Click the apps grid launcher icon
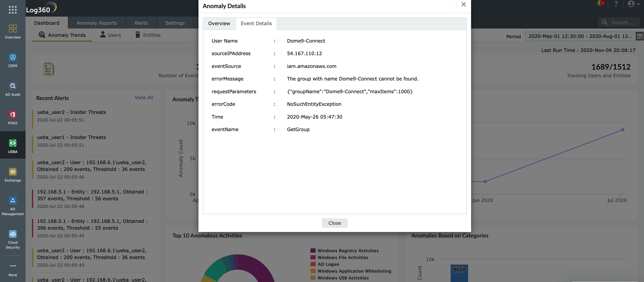The image size is (644, 282). [x=13, y=10]
